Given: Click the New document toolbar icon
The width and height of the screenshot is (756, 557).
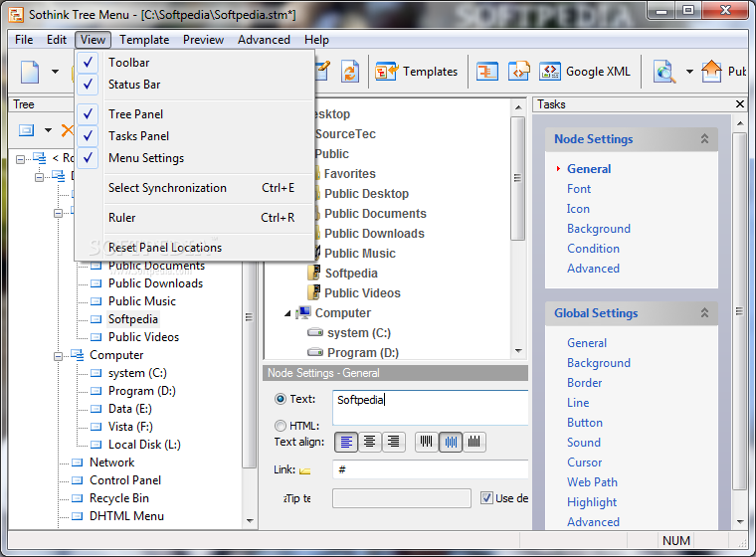Looking at the screenshot, I should click(x=30, y=72).
